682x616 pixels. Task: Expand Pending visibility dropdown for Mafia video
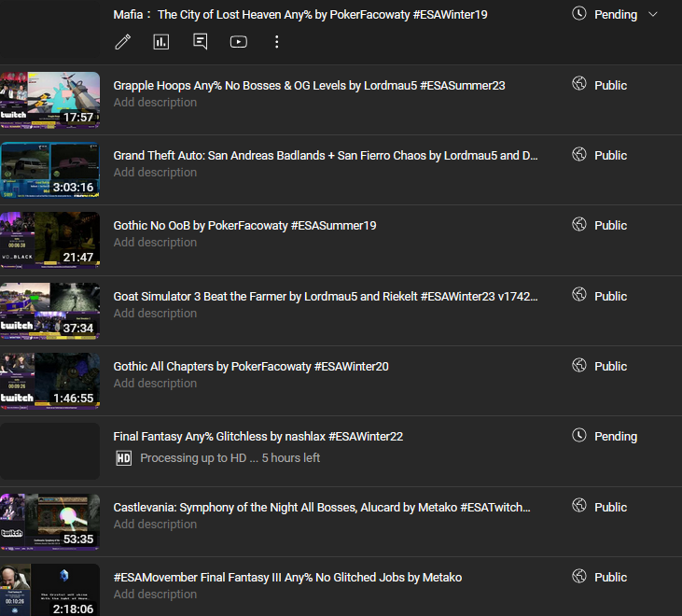652,14
